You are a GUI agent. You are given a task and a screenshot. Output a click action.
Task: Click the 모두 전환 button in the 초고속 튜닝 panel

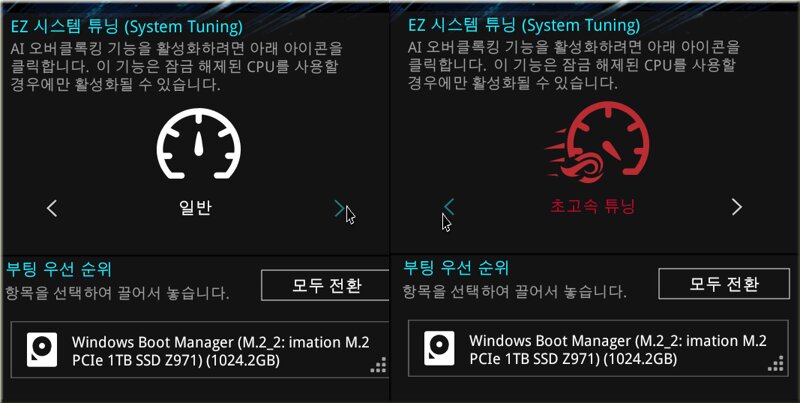pyautogui.click(x=724, y=284)
